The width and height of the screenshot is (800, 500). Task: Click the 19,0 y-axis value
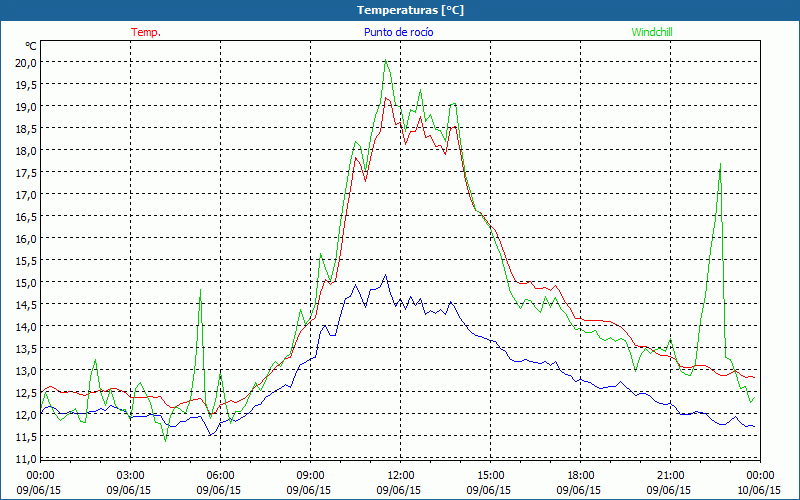click(26, 107)
